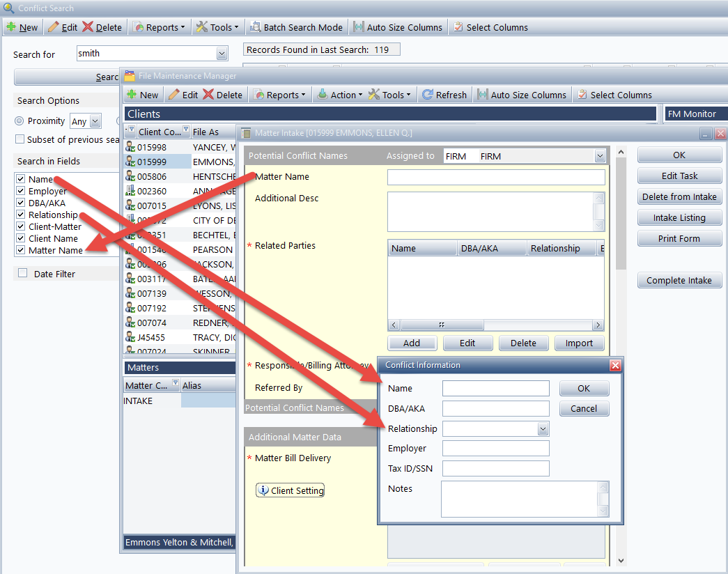Enable the Date Filter checkbox
Viewport: 728px width, 574px height.
click(x=22, y=274)
